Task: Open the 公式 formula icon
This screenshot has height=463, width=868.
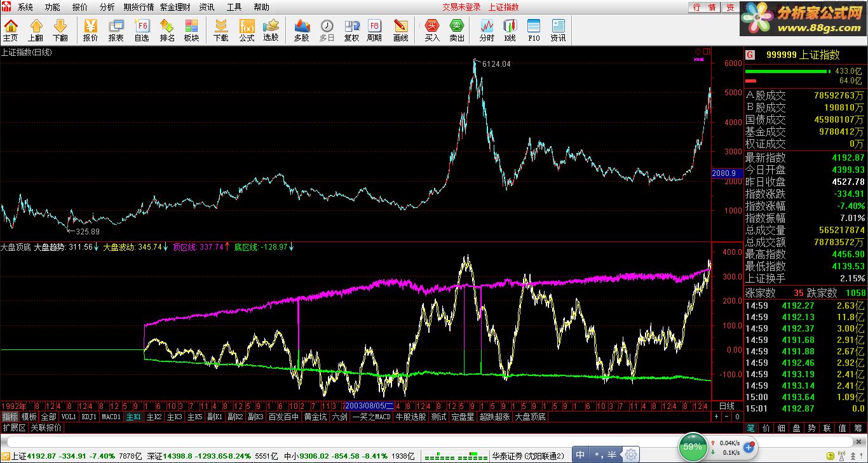Action: point(247,30)
